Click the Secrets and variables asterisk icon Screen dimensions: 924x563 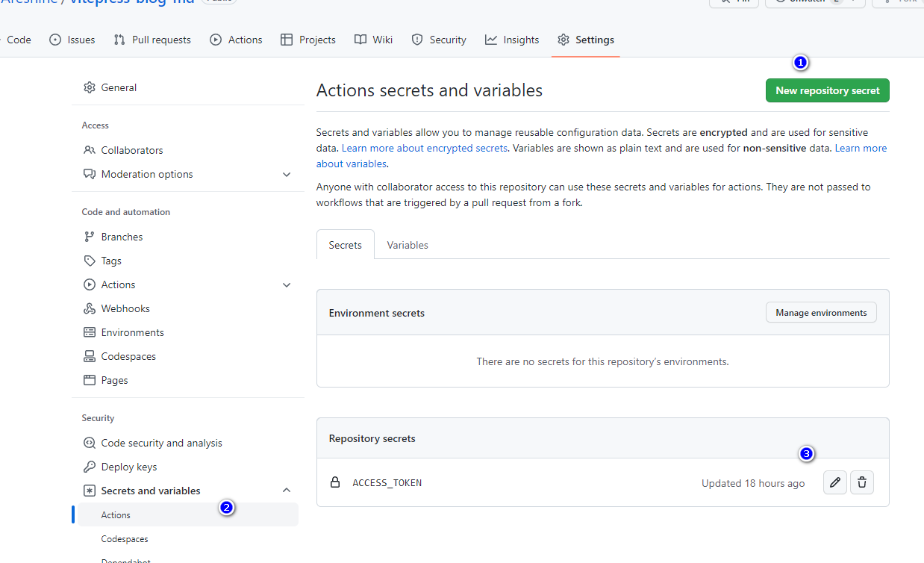(90, 491)
